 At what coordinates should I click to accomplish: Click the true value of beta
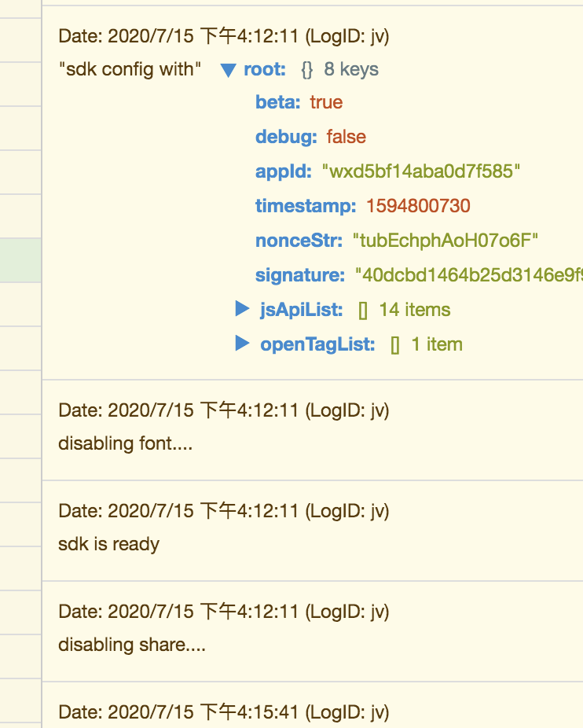point(326,102)
